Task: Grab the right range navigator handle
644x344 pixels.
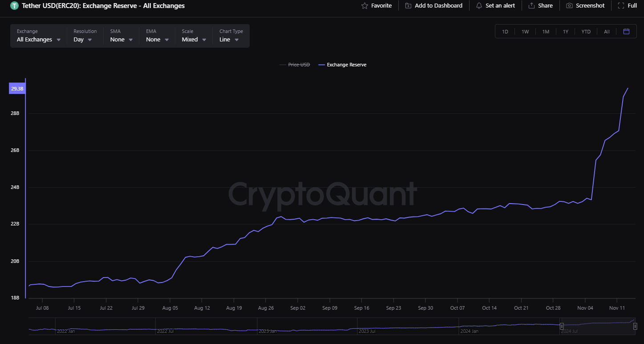Action: (x=635, y=326)
